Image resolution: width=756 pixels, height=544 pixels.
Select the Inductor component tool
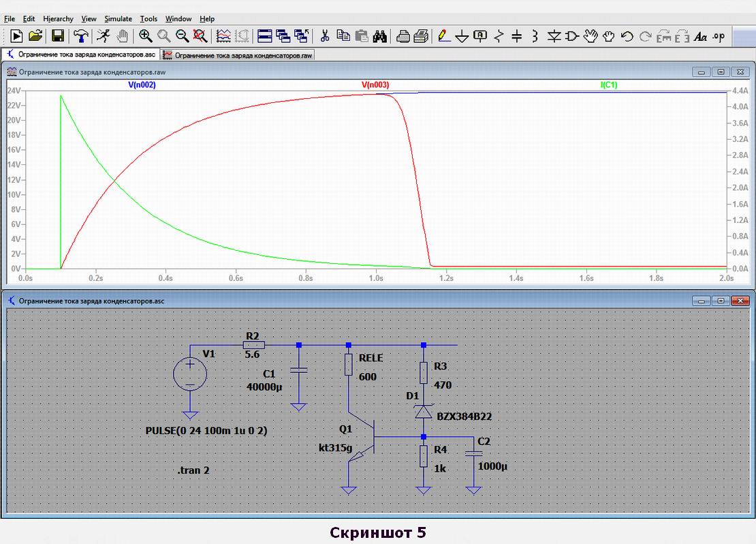(535, 35)
